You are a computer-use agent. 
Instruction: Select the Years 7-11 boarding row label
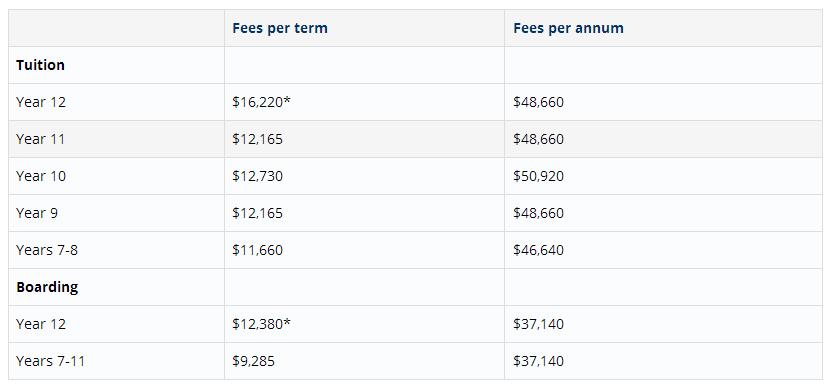50,361
